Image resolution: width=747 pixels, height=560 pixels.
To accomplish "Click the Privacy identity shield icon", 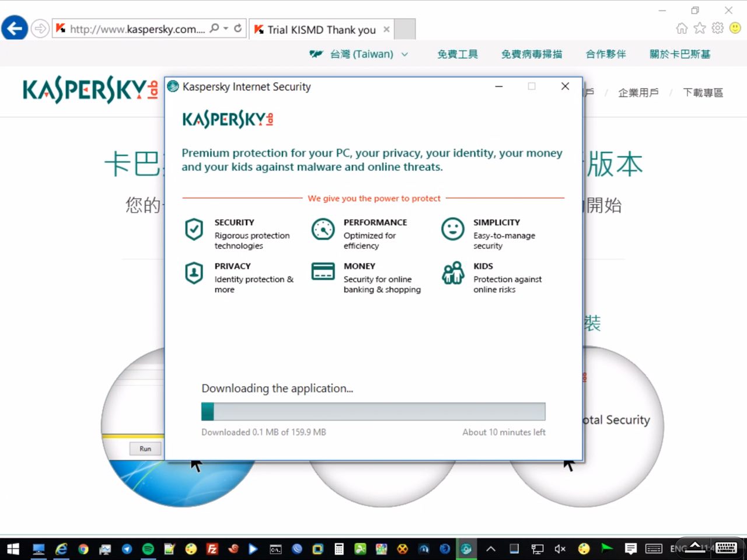I will pos(194,272).
